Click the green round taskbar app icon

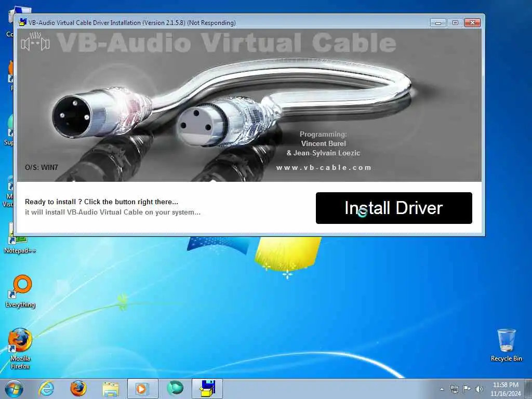(x=175, y=388)
